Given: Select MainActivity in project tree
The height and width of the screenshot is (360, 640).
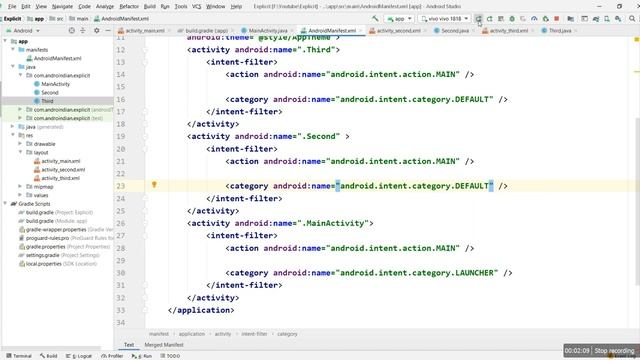Looking at the screenshot, I should click(x=55, y=84).
